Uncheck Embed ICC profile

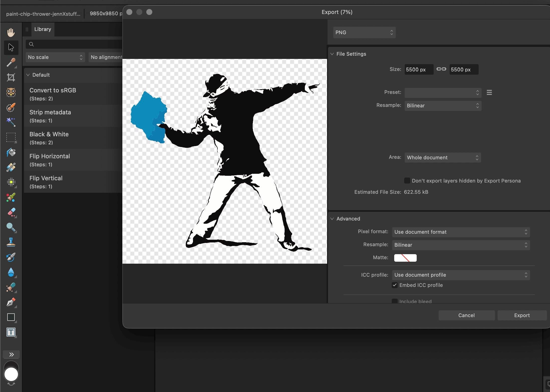(394, 285)
